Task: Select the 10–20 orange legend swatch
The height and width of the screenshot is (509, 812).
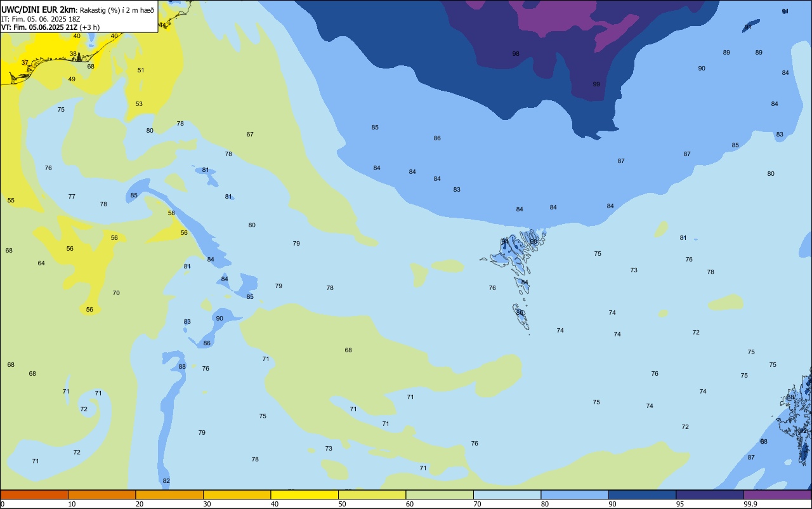Action: (x=101, y=494)
